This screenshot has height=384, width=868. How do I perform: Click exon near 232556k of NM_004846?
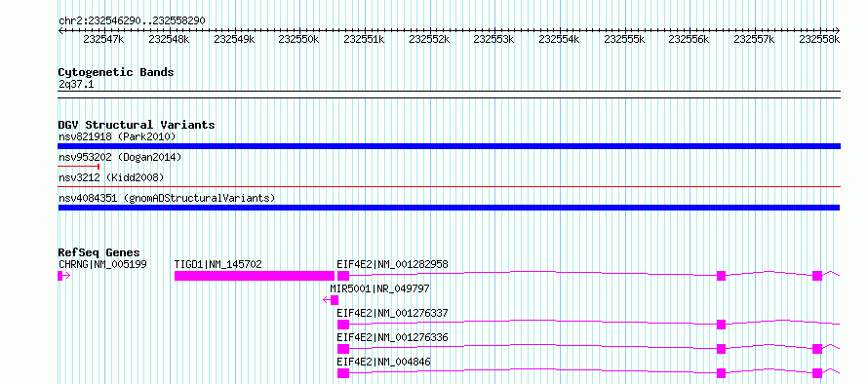[721, 373]
